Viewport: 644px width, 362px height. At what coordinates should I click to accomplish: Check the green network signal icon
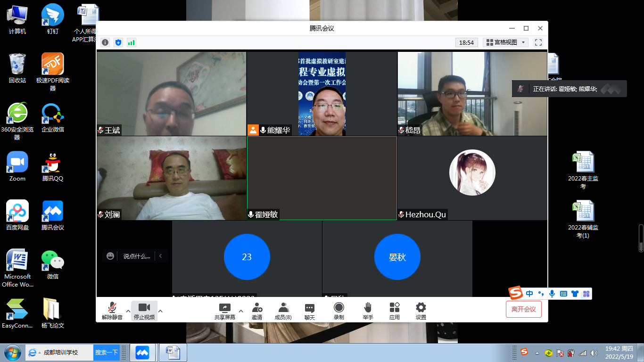pyautogui.click(x=131, y=42)
